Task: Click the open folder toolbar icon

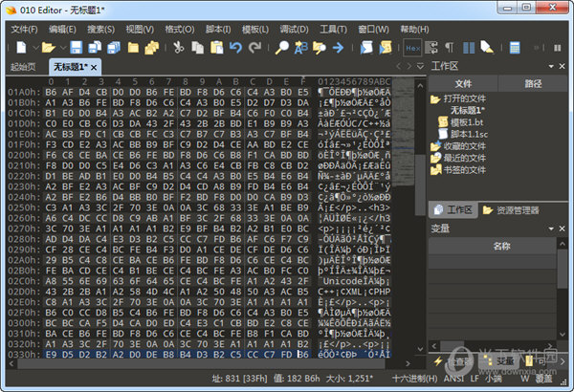Action: click(49, 48)
